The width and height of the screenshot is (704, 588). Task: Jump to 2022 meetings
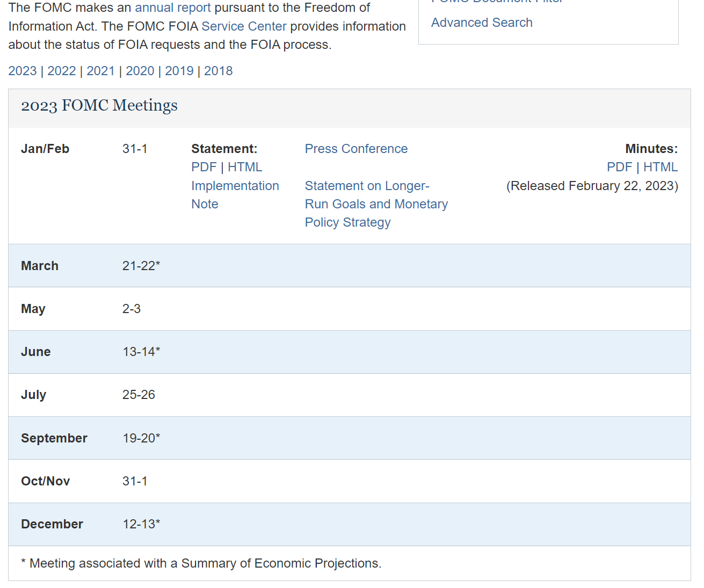pos(62,71)
